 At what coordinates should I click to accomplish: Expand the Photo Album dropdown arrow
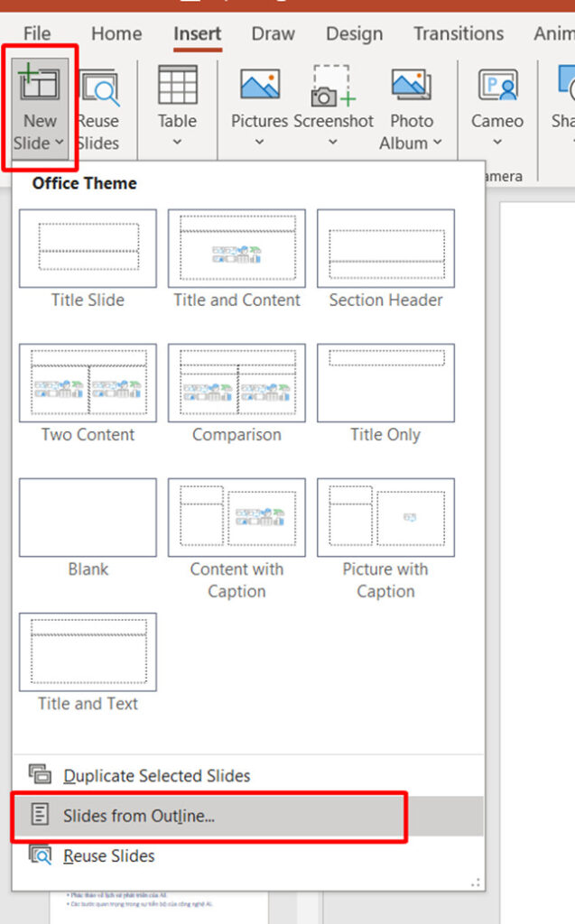click(x=438, y=143)
